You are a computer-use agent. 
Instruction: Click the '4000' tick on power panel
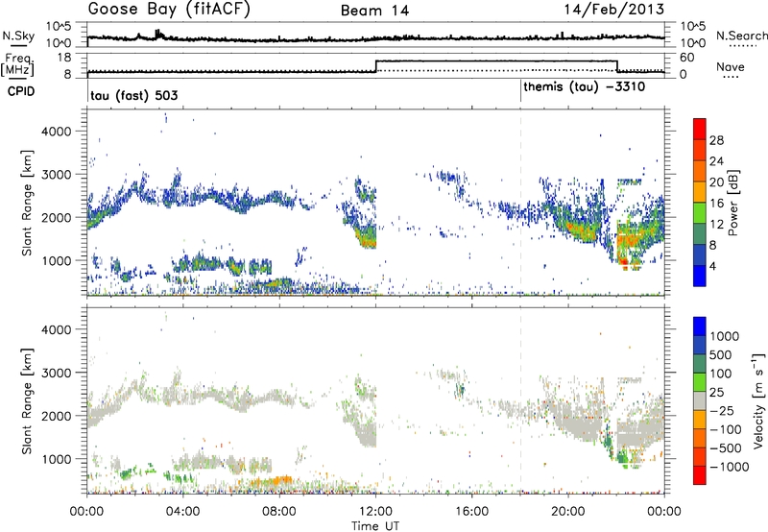point(56,132)
